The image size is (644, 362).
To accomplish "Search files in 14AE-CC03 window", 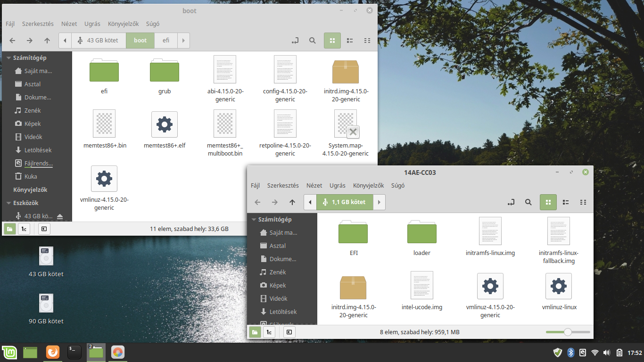I will [x=528, y=202].
